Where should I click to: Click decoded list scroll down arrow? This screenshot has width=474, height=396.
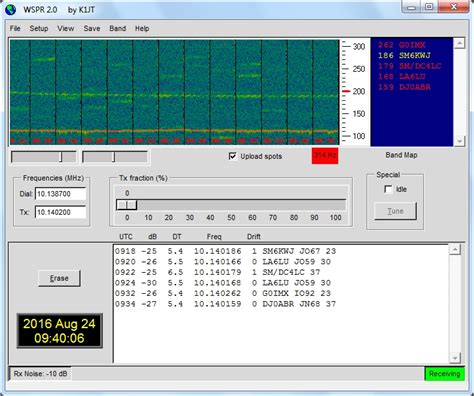455,358
